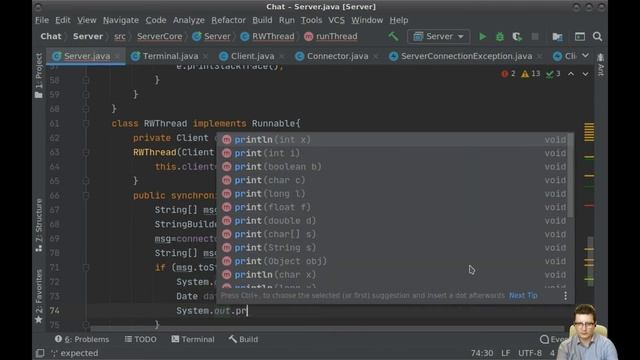The height and width of the screenshot is (360, 640).
Task: Run the Server configuration
Action: (482, 37)
